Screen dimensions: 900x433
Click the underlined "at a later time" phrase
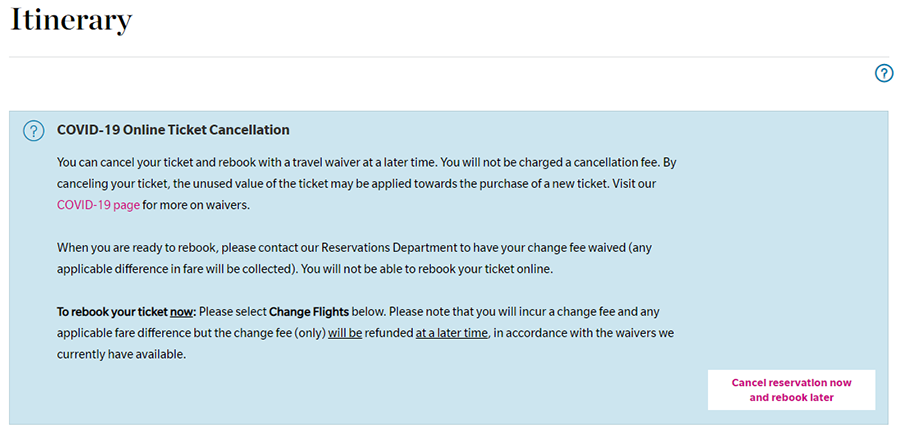452,334
